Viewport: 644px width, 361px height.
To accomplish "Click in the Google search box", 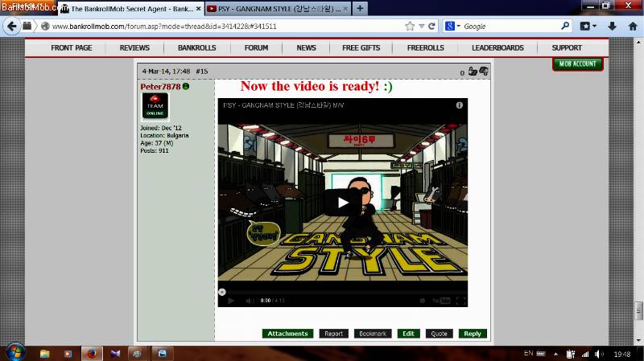I will [x=510, y=27].
